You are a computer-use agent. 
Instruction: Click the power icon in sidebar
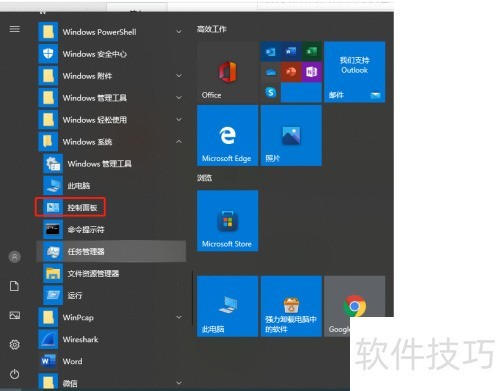click(x=15, y=374)
